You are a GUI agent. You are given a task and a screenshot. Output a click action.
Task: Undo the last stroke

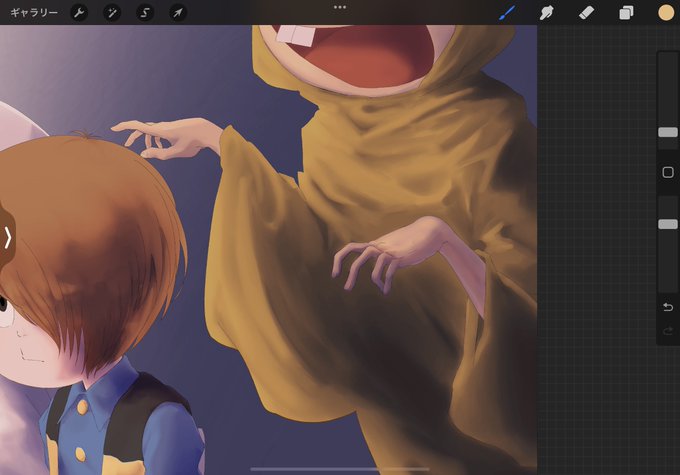coord(668,307)
